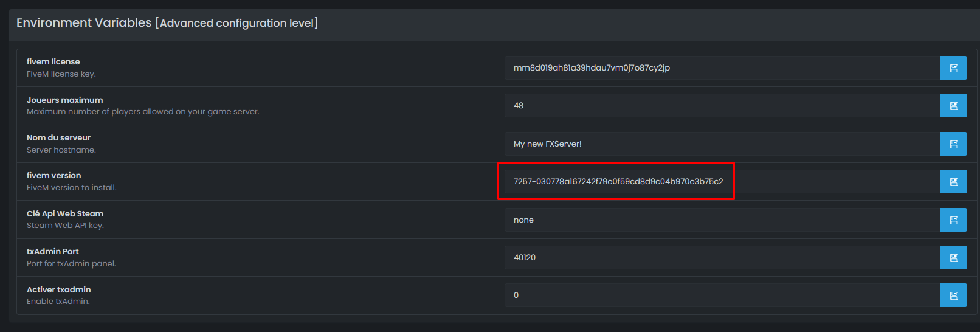Click the highlighted fivem version input
980x332 pixels.
[x=618, y=182]
